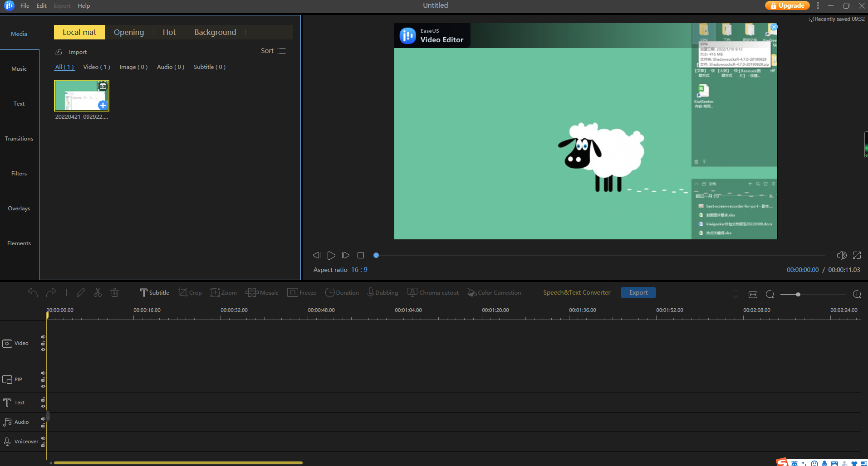Viewport: 868px width, 466px height.
Task: Open the Edit menu
Action: 42,6
